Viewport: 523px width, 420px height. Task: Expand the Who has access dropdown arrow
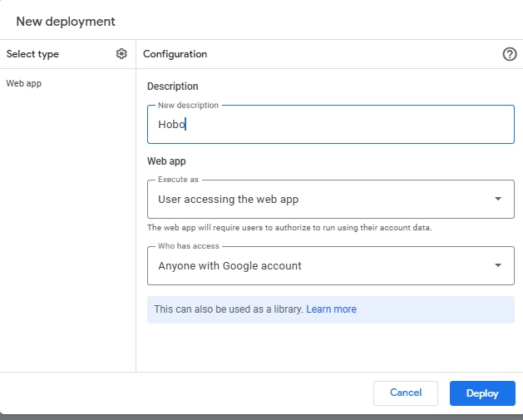497,266
